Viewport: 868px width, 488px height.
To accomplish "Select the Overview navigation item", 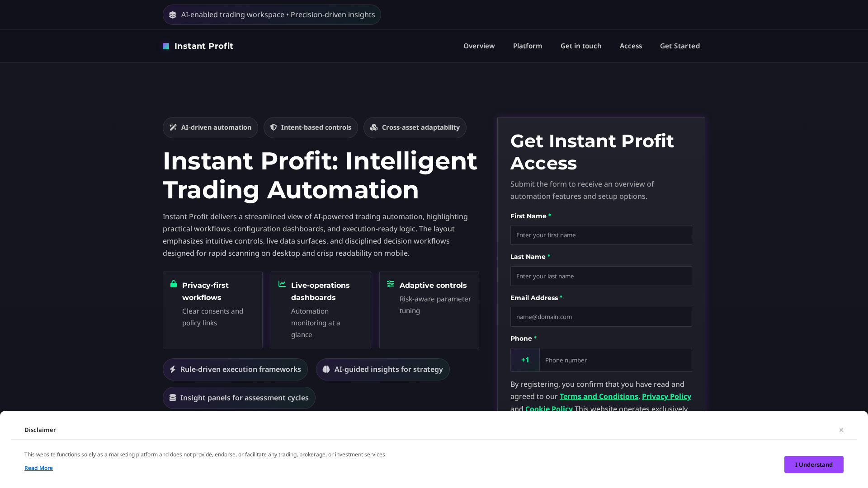I will coord(479,46).
